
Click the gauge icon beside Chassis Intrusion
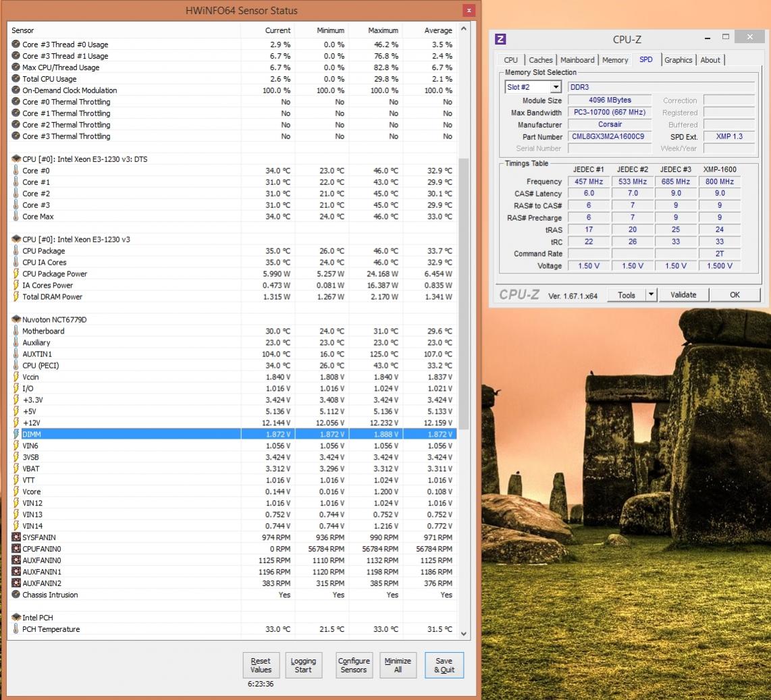click(x=16, y=594)
